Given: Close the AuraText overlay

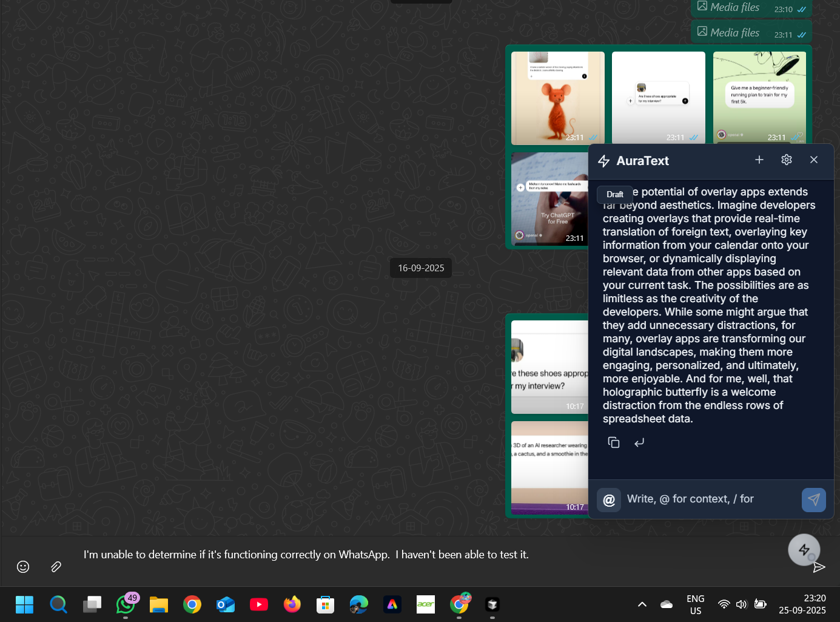Looking at the screenshot, I should coord(813,160).
